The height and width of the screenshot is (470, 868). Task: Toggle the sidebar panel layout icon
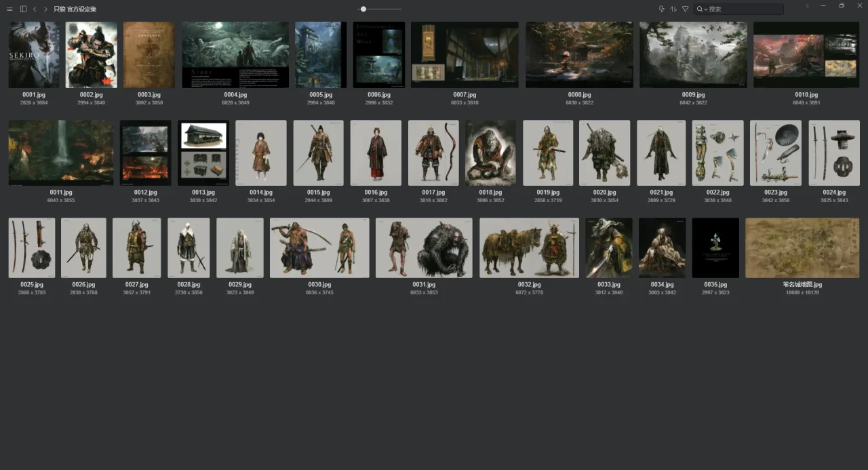click(x=24, y=9)
